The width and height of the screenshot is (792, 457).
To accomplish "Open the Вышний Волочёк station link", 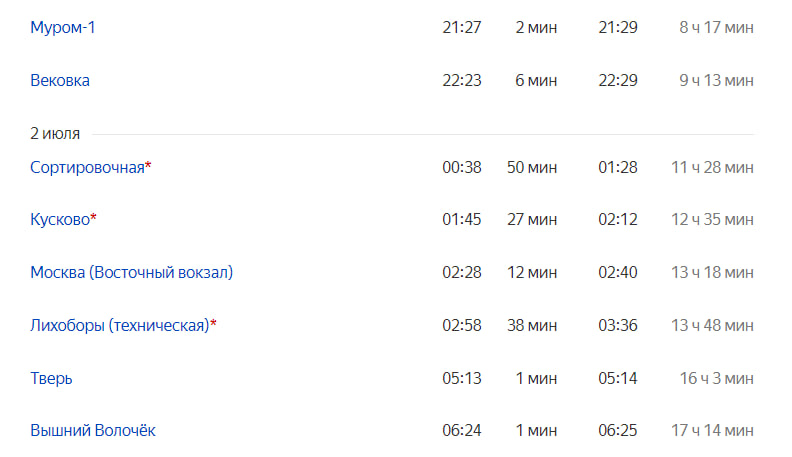I will point(93,430).
